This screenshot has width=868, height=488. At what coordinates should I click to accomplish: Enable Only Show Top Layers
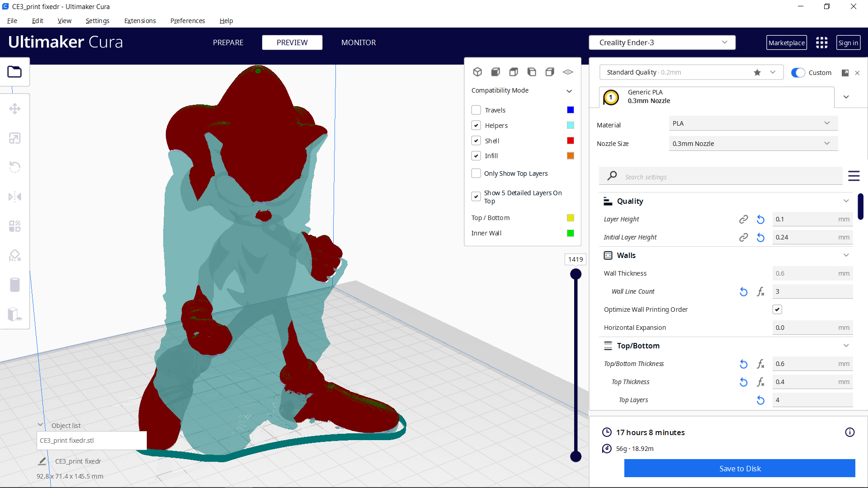[x=476, y=174]
